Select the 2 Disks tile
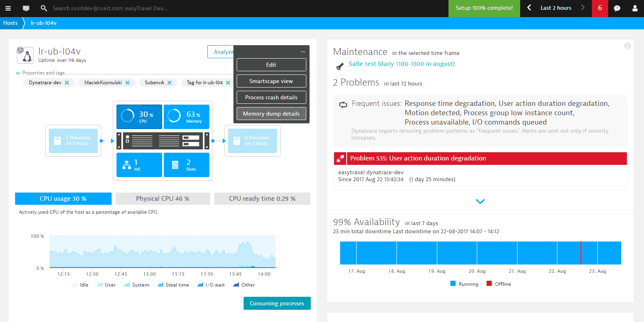This screenshot has width=644, height=322. click(x=187, y=165)
